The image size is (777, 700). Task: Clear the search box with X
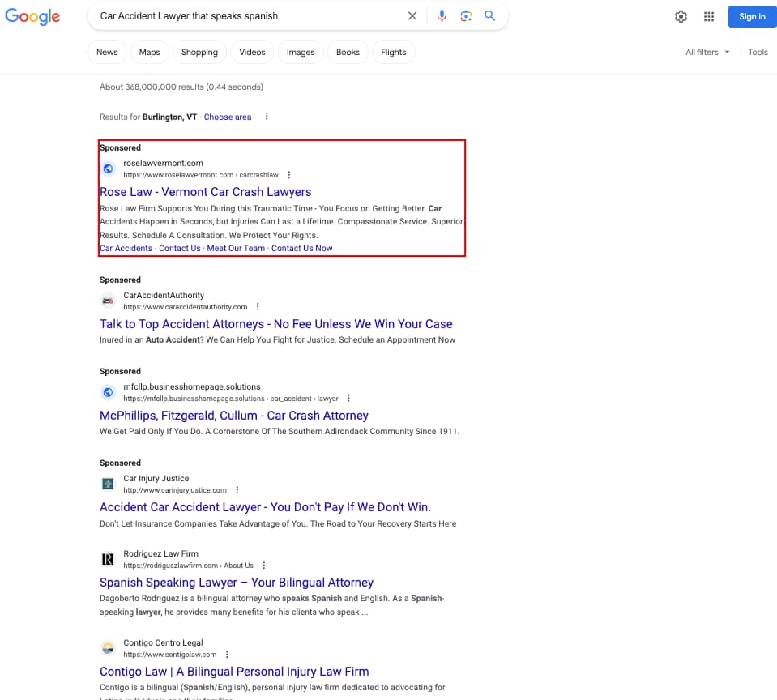412,16
